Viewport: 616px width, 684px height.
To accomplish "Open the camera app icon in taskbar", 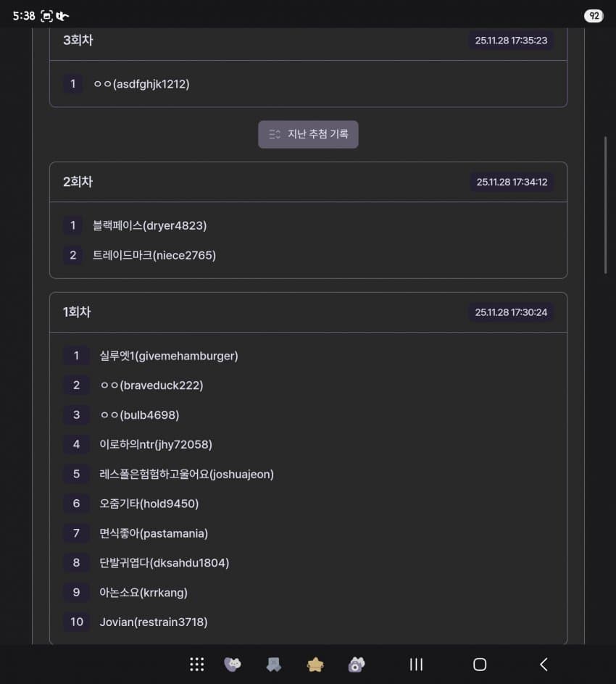I will (356, 664).
